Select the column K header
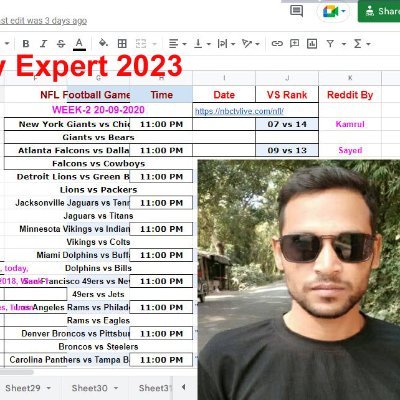Image resolution: width=400 pixels, height=400 pixels. tap(350, 78)
